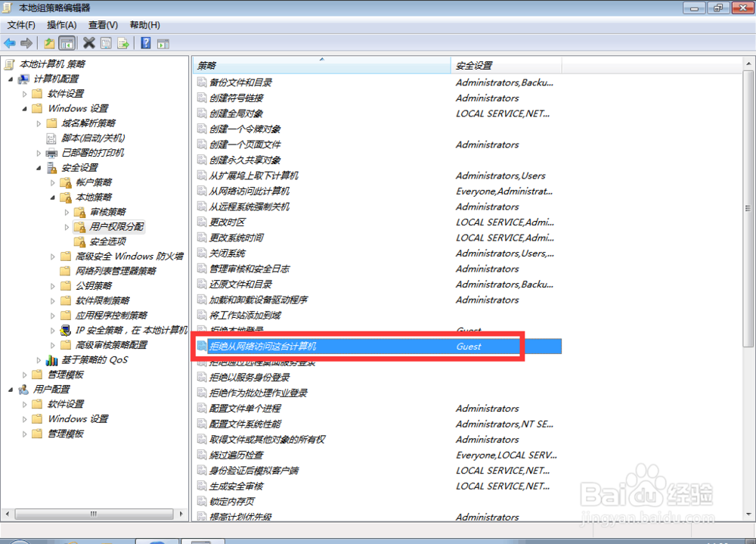
Task: Click the policy icon for 锁定内存页
Action: [x=202, y=501]
